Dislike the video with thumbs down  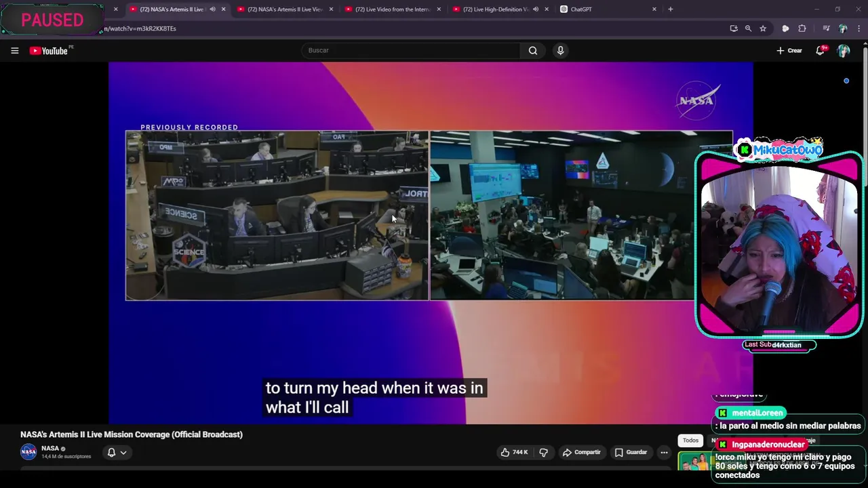[x=543, y=452]
